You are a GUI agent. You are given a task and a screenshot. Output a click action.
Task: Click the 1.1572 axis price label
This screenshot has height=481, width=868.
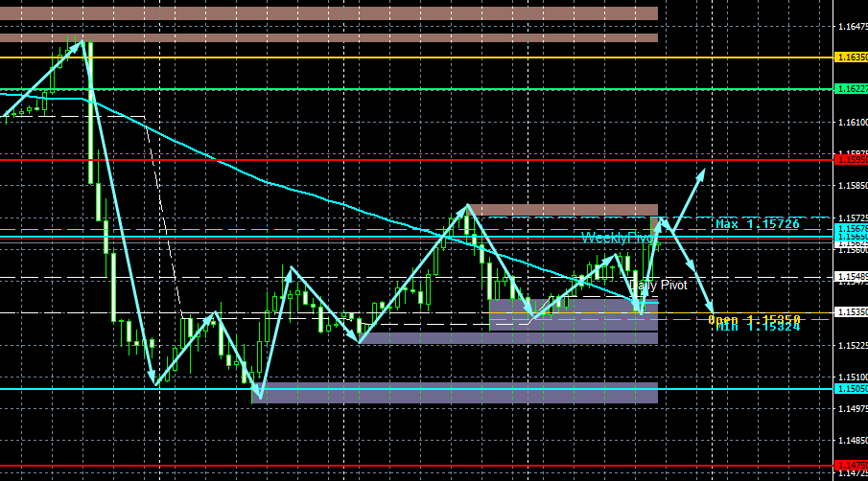[x=853, y=218]
